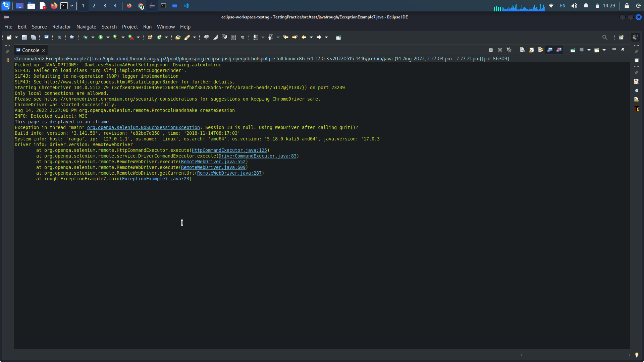Click toolbar search magnifier icon
Image resolution: width=644 pixels, height=362 pixels.
[604, 38]
